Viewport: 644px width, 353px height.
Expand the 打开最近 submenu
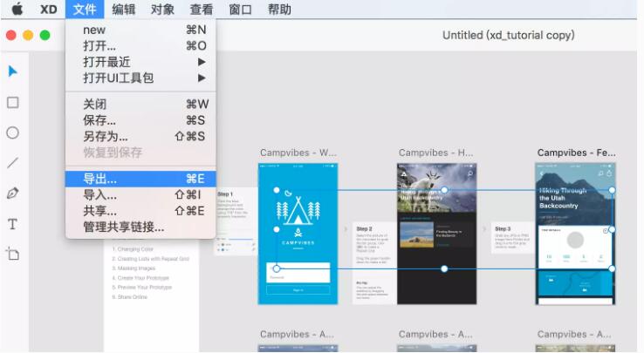coord(140,62)
